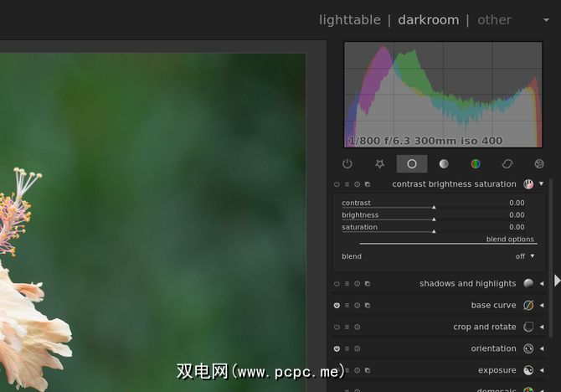The width and height of the screenshot is (561, 392).
Task: Click the blend options section label
Action: (x=510, y=240)
